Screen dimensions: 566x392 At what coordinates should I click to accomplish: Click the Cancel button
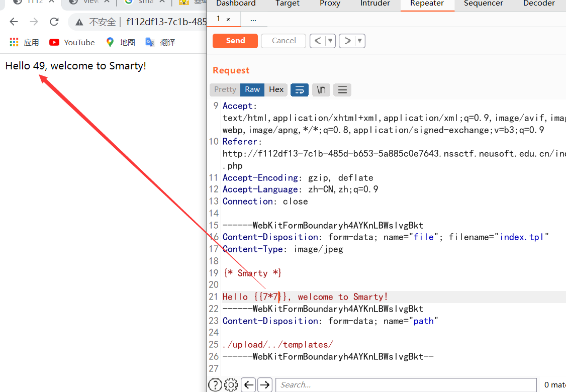click(284, 41)
